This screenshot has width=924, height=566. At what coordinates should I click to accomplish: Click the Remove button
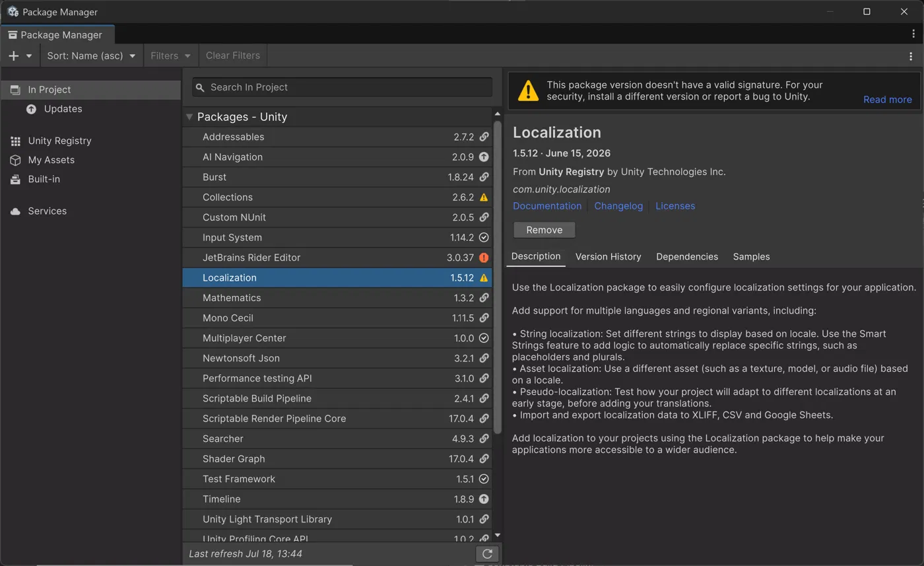(x=544, y=230)
